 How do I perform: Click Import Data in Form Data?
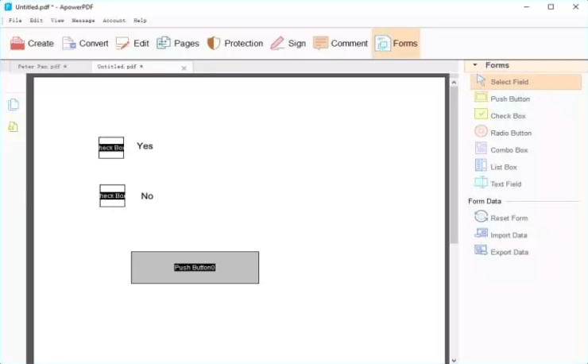[501, 235]
